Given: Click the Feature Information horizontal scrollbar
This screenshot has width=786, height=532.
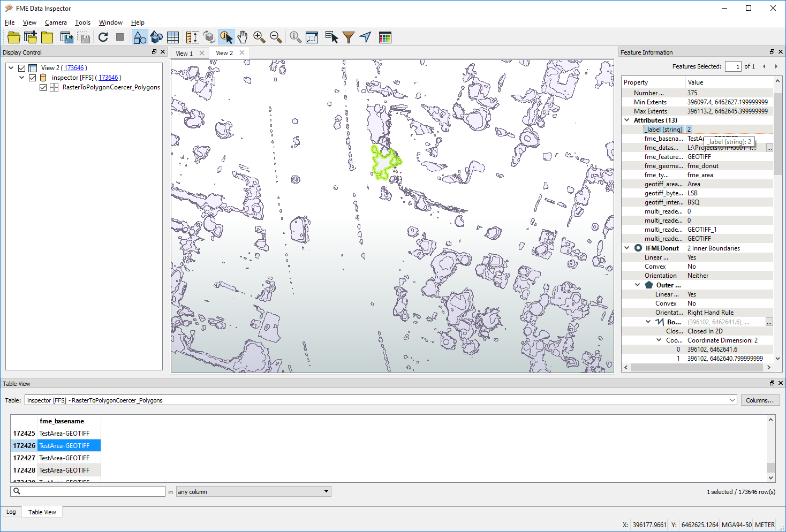Looking at the screenshot, I should (697, 368).
